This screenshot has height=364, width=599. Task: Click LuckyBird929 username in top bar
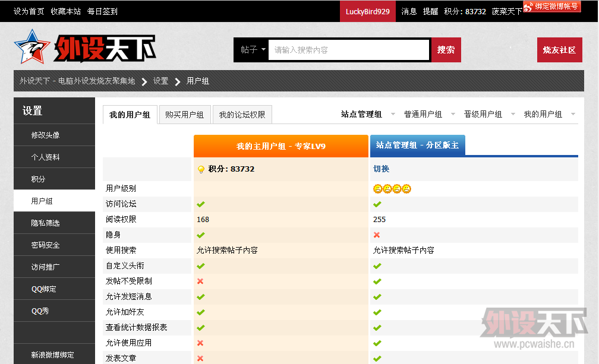coord(367,11)
